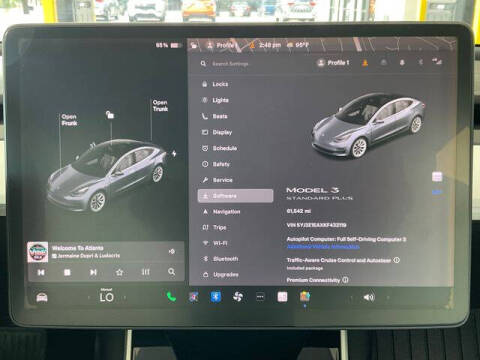Tap the Model 3 car image in Software
480x360 pixels.
pos(368,126)
